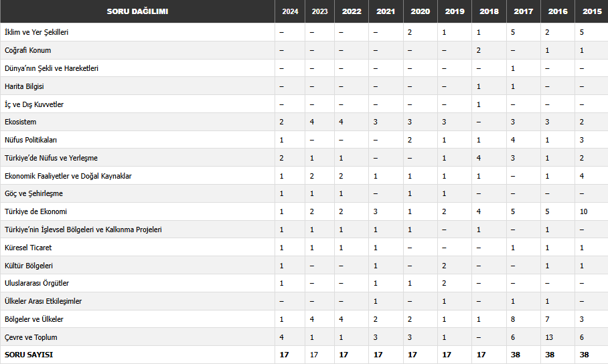Click the Uluslararası Örgütler row label

pos(37,283)
